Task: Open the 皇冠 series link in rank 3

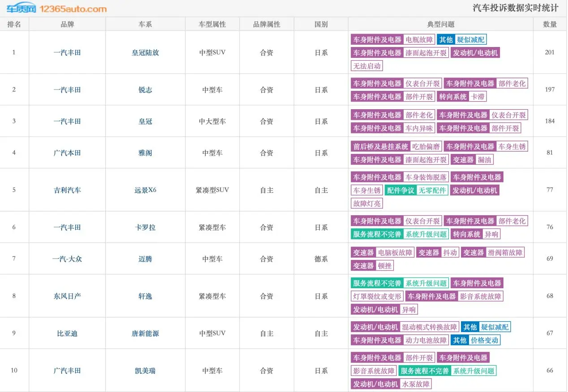Action: [x=145, y=121]
